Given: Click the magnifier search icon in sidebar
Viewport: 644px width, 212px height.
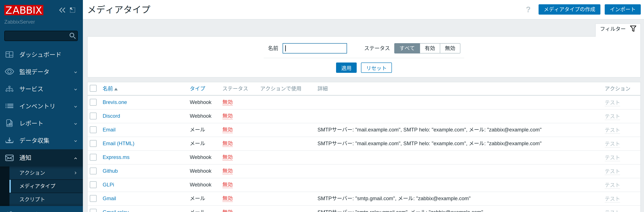Looking at the screenshot, I should pos(73,36).
